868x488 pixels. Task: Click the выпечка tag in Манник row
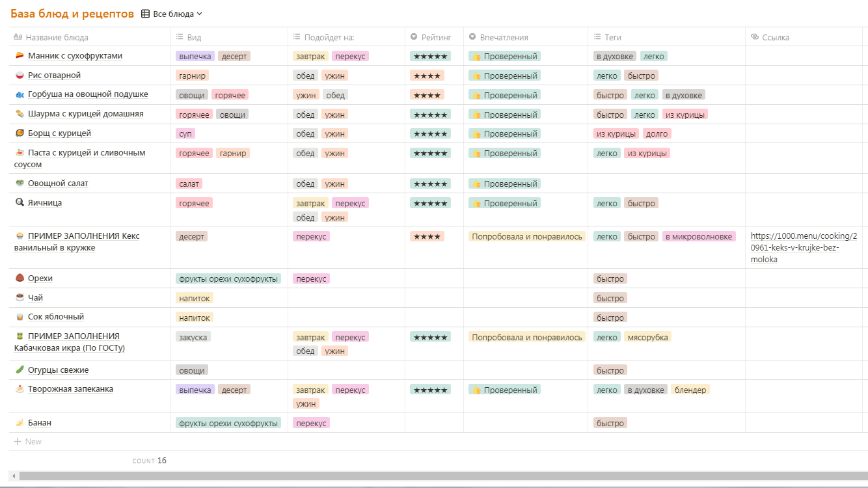pos(195,57)
